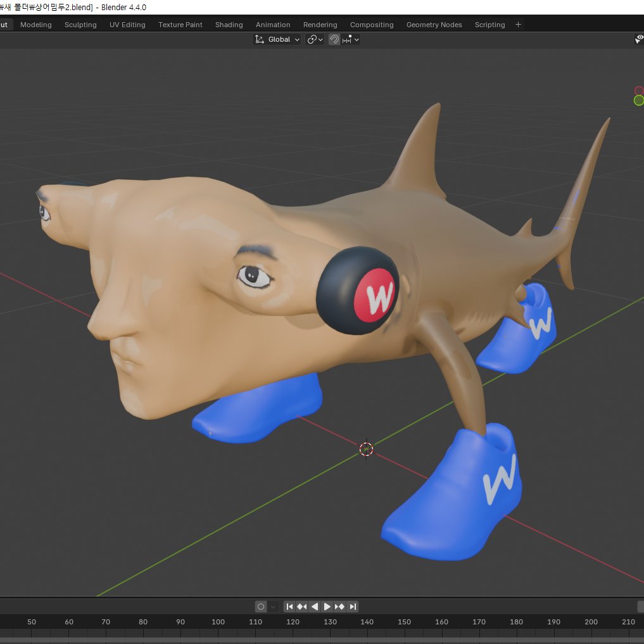Switch to the Scripting workspace tab
This screenshot has width=644, height=644.
pyautogui.click(x=489, y=25)
